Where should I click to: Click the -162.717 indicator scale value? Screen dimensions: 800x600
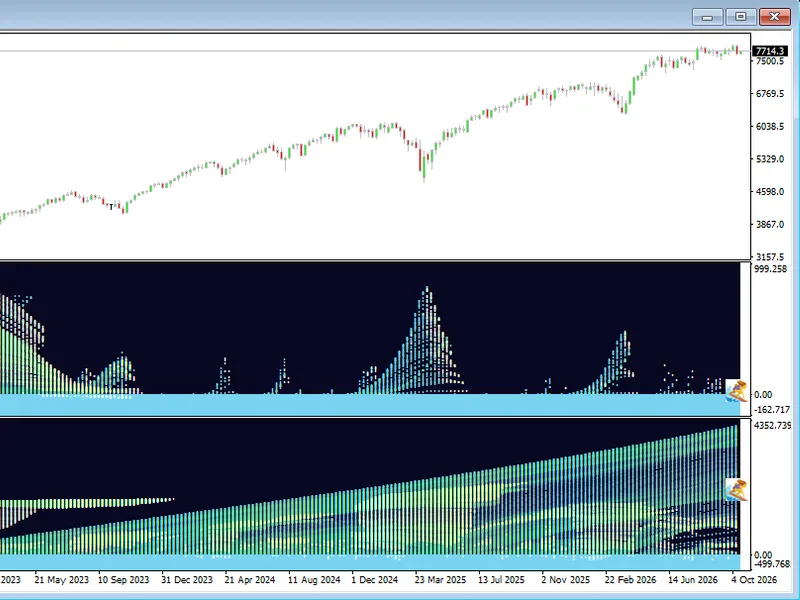point(771,410)
